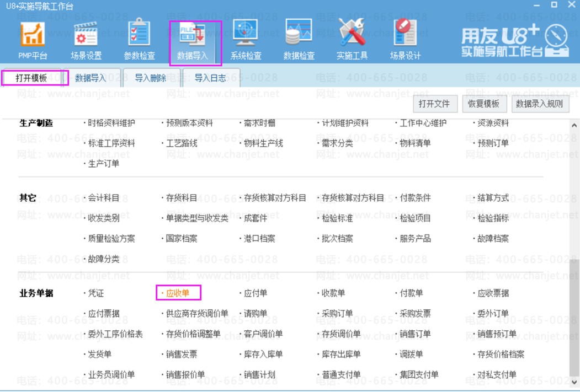This screenshot has height=392, width=580.
Task: Switch to the 打开模板 tab
Action: (x=31, y=78)
